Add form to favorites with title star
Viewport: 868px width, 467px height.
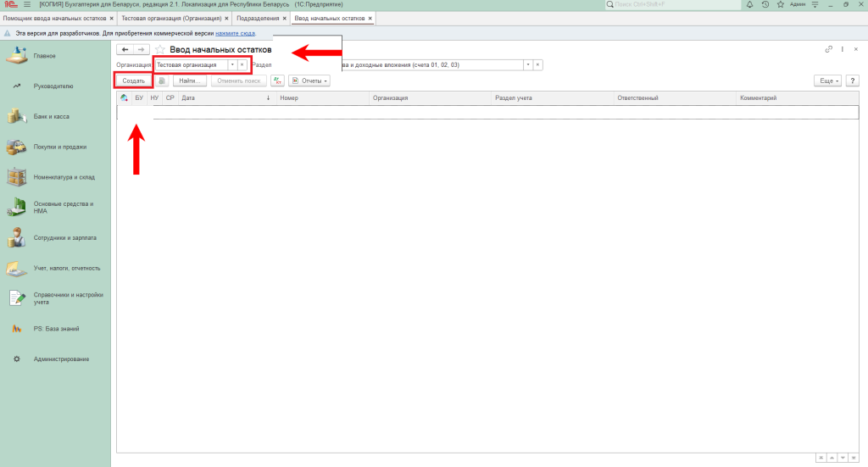coord(159,50)
